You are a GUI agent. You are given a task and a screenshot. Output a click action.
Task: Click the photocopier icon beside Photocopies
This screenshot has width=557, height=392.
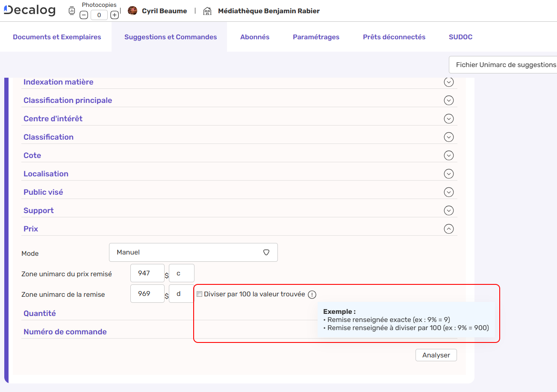pos(72,11)
